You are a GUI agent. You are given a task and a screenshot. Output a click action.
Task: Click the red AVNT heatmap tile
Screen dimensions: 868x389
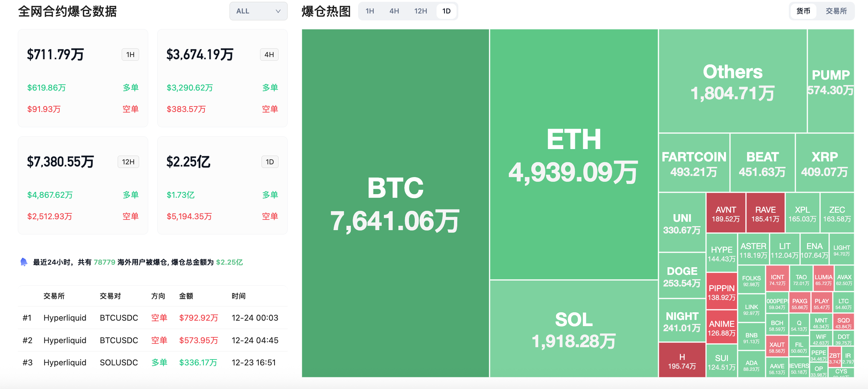pyautogui.click(x=726, y=213)
